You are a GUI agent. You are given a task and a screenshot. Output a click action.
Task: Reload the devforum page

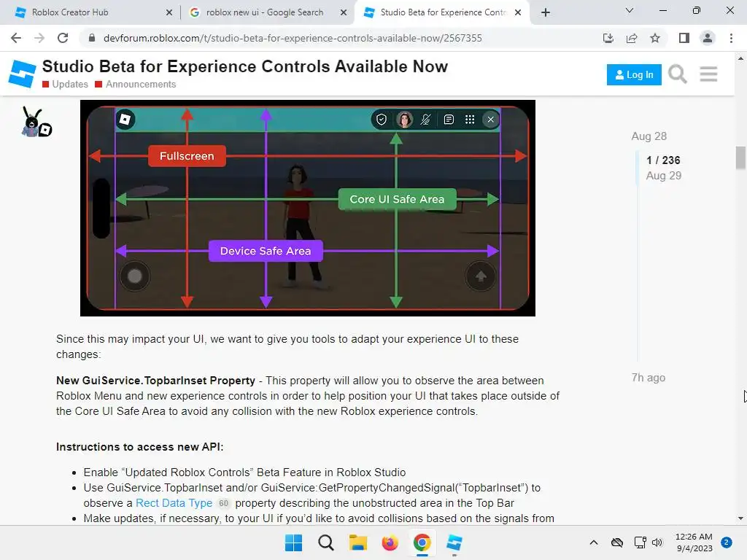[x=63, y=38]
